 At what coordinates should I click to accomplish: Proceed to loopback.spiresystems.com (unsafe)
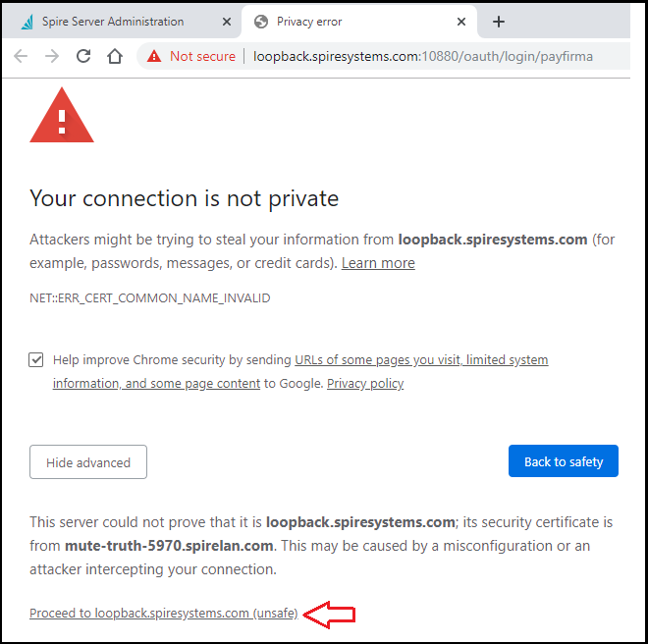tap(163, 614)
